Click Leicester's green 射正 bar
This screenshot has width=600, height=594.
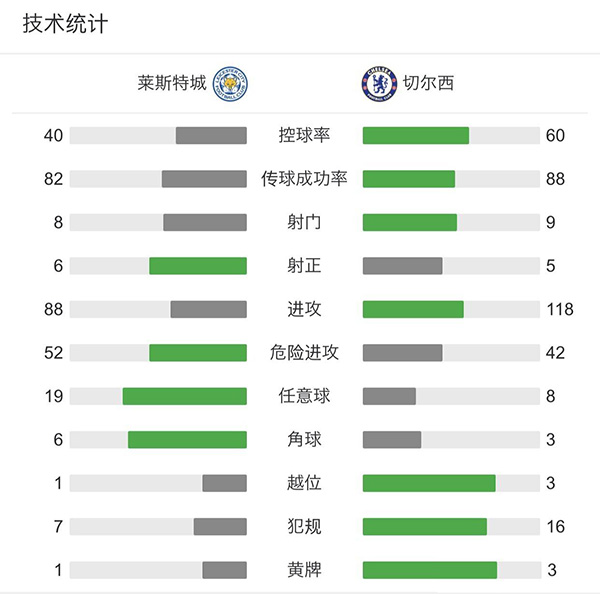click(198, 266)
